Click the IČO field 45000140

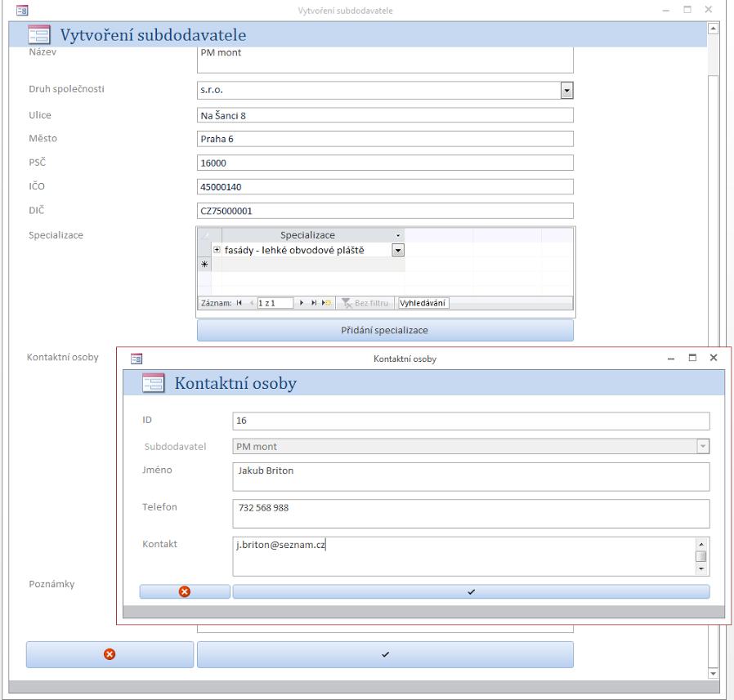point(385,187)
